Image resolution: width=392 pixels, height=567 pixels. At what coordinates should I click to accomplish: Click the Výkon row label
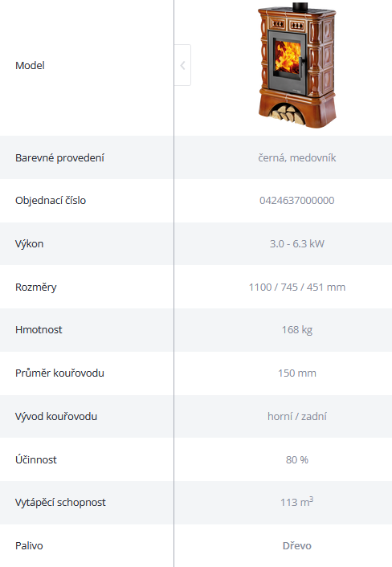point(29,243)
